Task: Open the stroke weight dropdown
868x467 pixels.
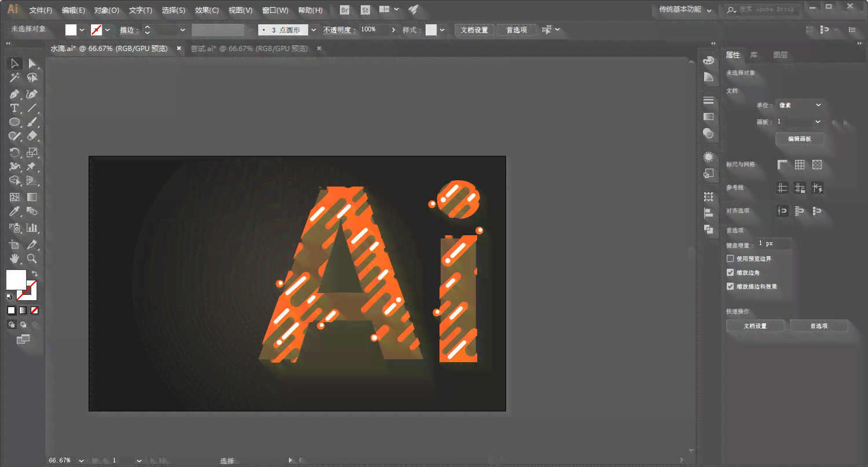Action: point(182,30)
